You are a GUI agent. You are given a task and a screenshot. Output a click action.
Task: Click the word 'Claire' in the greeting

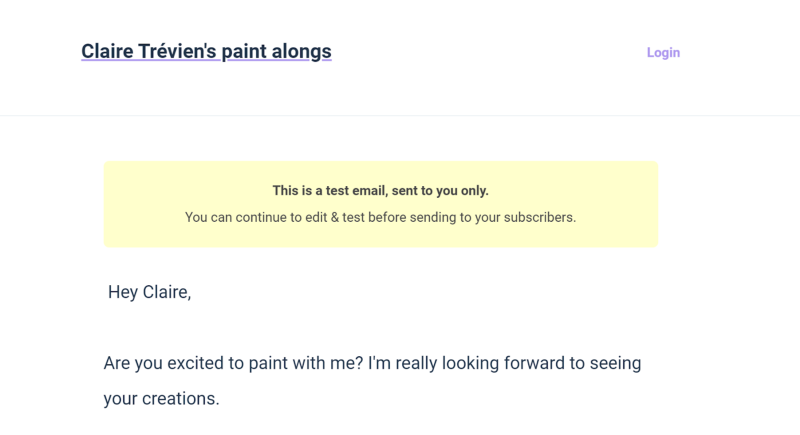click(165, 292)
